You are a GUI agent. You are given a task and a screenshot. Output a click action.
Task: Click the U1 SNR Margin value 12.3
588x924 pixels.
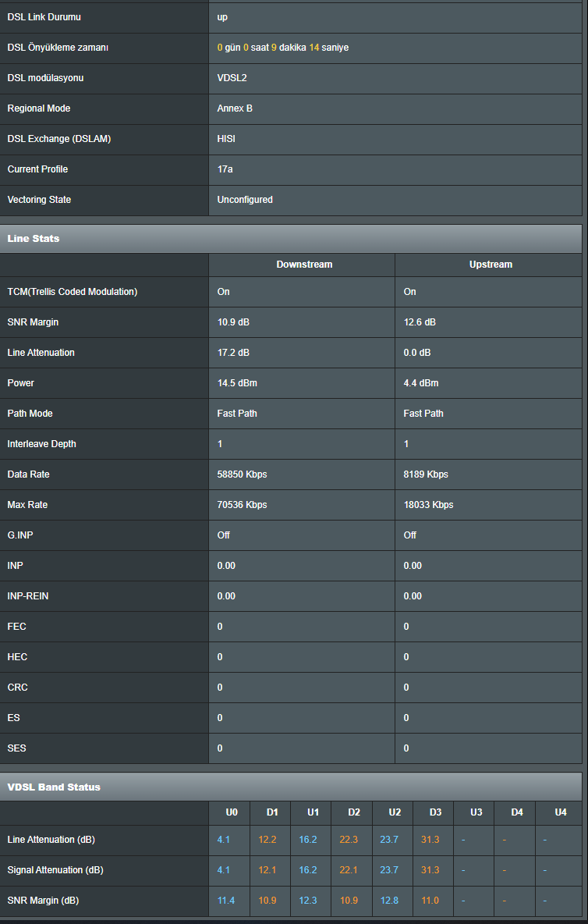[x=308, y=901]
